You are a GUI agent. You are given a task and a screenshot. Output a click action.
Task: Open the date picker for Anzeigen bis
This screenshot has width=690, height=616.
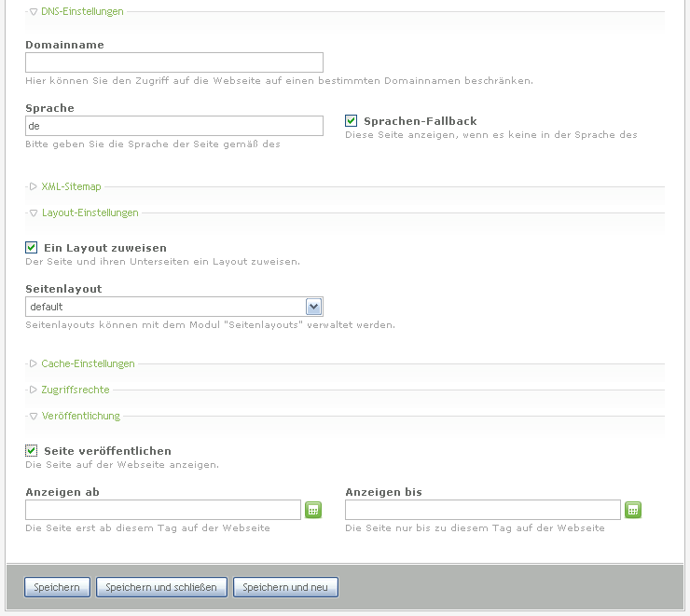pyautogui.click(x=633, y=510)
